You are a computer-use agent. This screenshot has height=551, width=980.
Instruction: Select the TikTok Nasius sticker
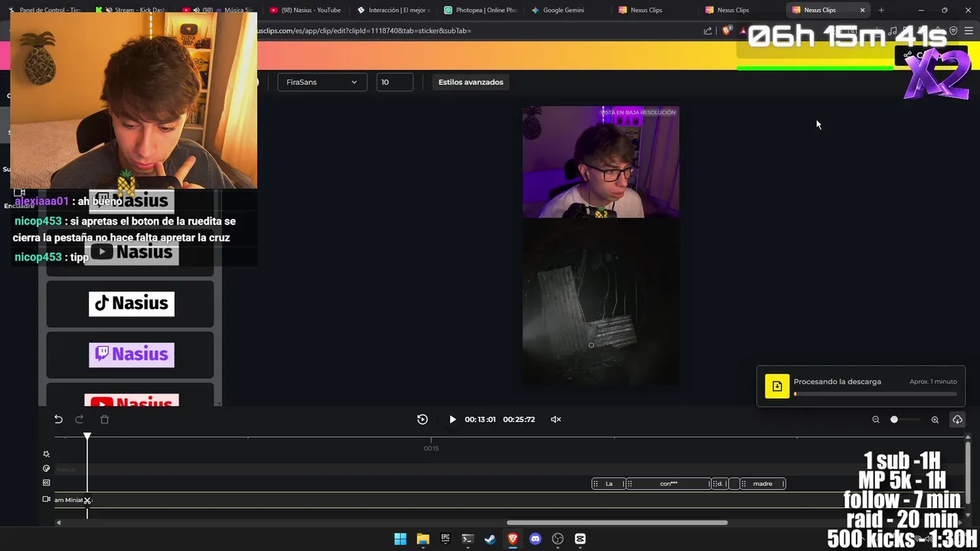(132, 304)
